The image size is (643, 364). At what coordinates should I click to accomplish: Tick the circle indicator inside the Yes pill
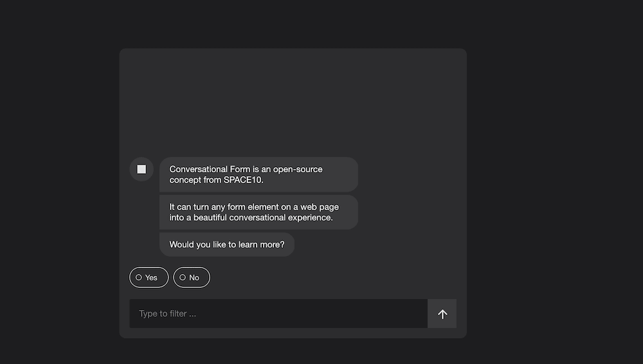(x=139, y=277)
